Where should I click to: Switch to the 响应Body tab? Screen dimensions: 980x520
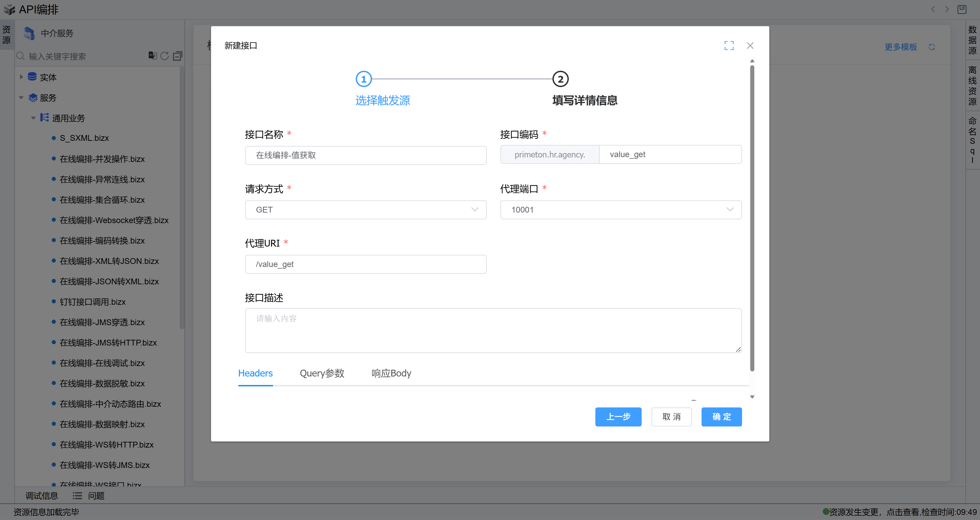pyautogui.click(x=391, y=373)
